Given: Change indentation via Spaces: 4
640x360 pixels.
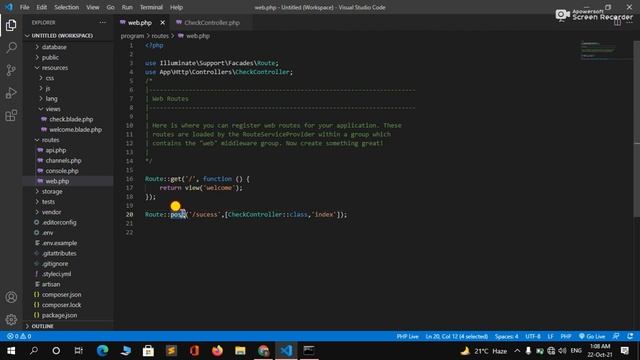Looking at the screenshot, I should (507, 336).
